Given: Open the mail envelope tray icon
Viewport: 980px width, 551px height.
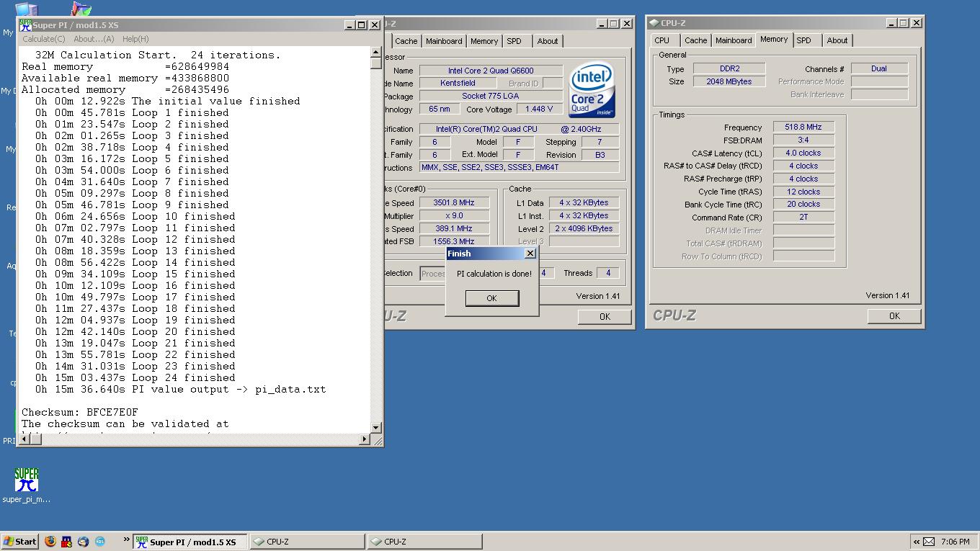Looking at the screenshot, I should (x=930, y=542).
